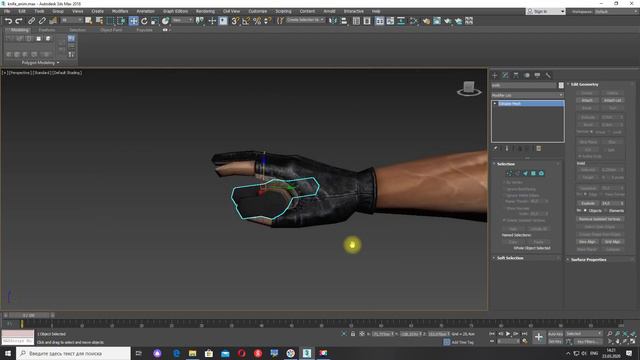Click the time slider frame indicator

coord(29,316)
